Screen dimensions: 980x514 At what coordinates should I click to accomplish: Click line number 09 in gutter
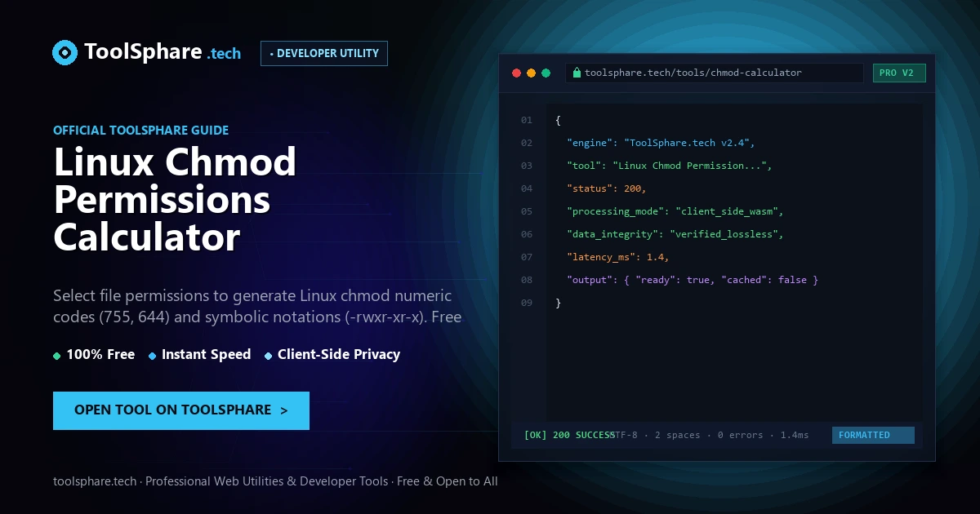pos(527,303)
